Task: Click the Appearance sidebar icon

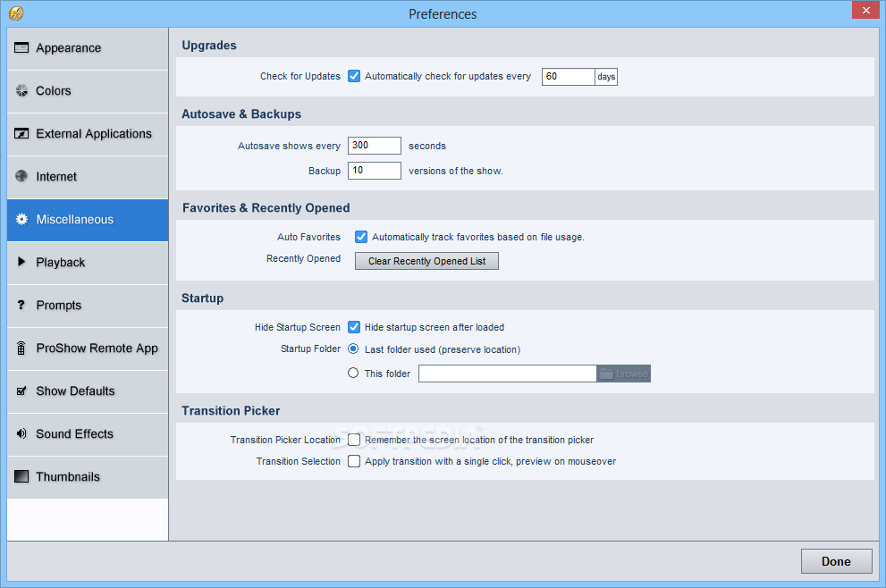Action: pyautogui.click(x=21, y=48)
